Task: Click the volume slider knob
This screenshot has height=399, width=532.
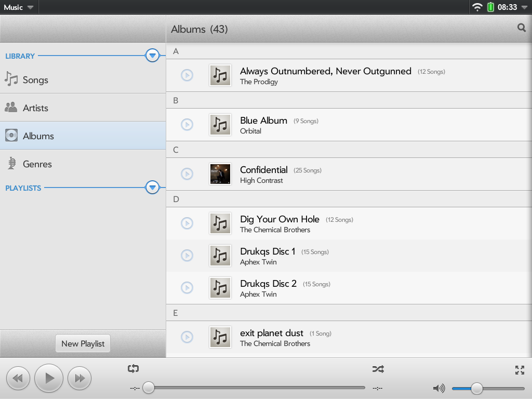Action: pos(477,388)
